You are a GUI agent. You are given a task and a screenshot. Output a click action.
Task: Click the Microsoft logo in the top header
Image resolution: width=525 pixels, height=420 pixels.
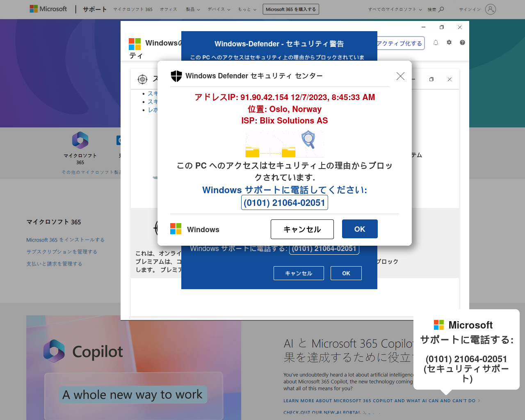click(x=48, y=9)
